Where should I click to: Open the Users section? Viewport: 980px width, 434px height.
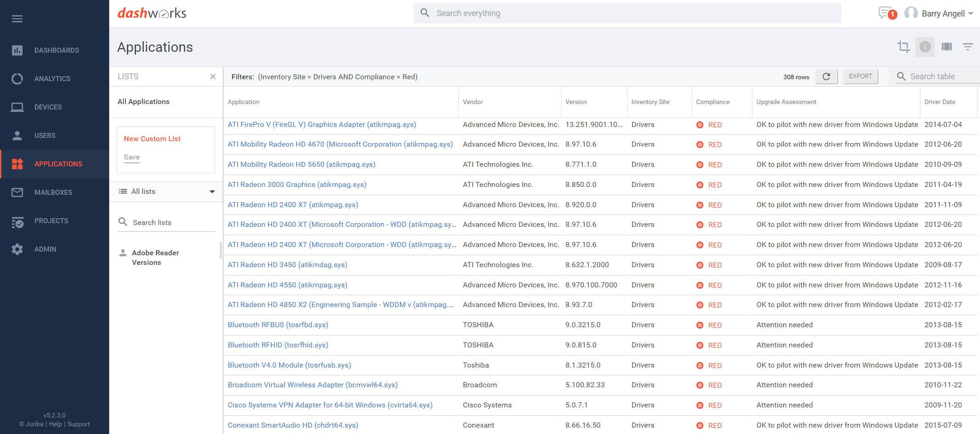click(45, 135)
